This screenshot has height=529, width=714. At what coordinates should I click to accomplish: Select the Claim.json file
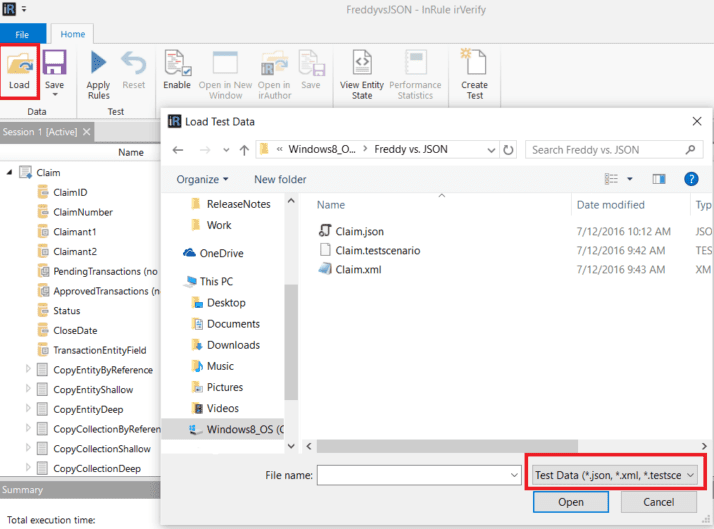351,231
